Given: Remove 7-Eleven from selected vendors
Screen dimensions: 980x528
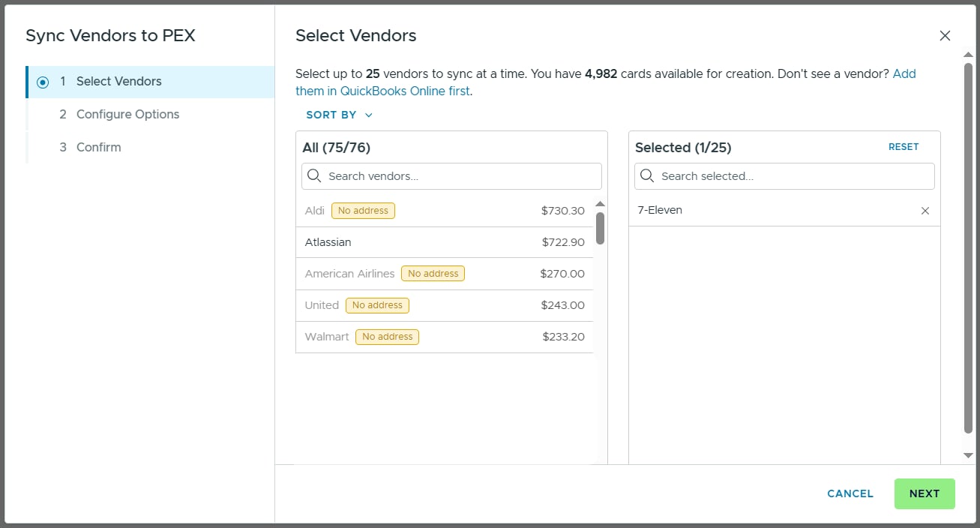Looking at the screenshot, I should pos(925,211).
